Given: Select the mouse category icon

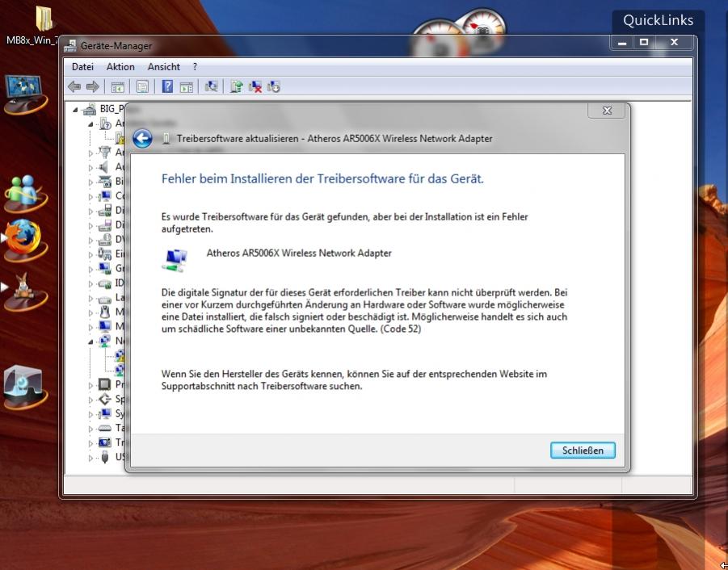Looking at the screenshot, I should click(105, 312).
